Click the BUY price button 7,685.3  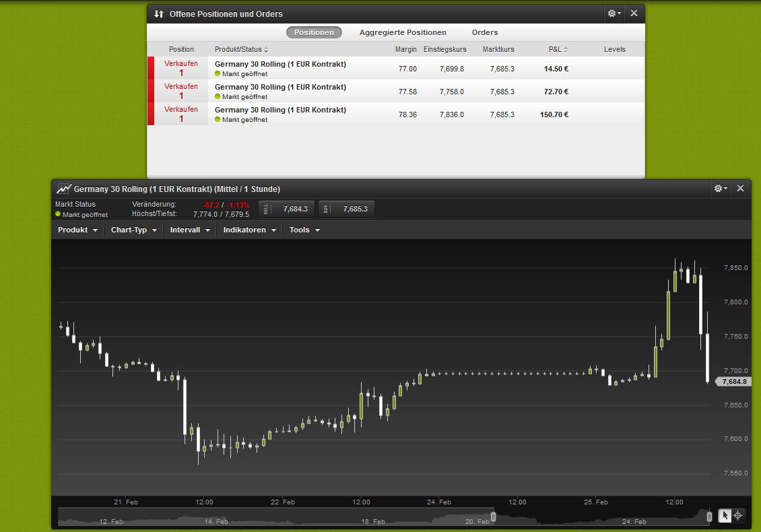[x=347, y=209]
